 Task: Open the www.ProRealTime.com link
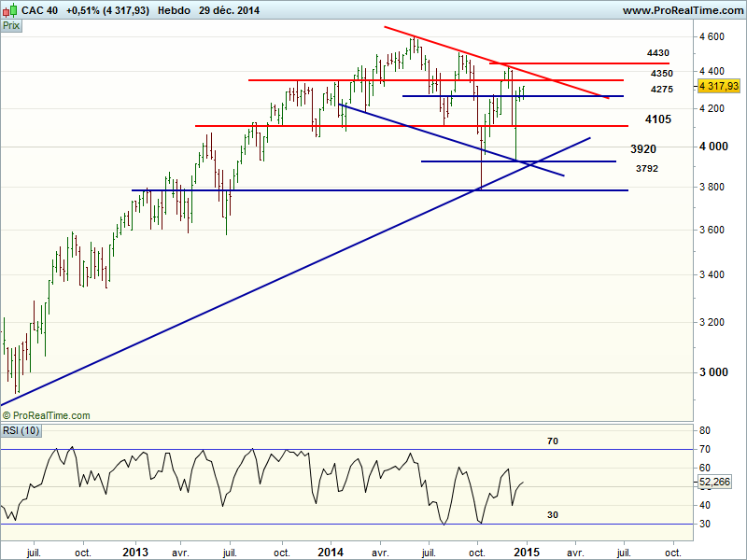[682, 11]
